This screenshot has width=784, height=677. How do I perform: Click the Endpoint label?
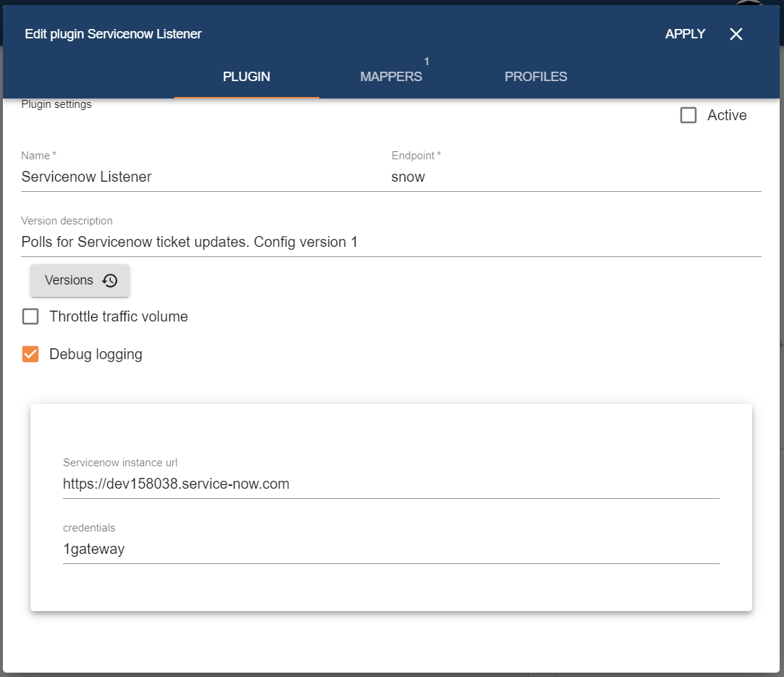pyautogui.click(x=416, y=156)
